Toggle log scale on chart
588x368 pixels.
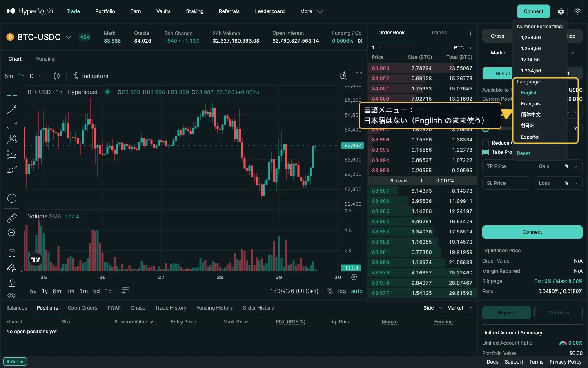pos(342,291)
